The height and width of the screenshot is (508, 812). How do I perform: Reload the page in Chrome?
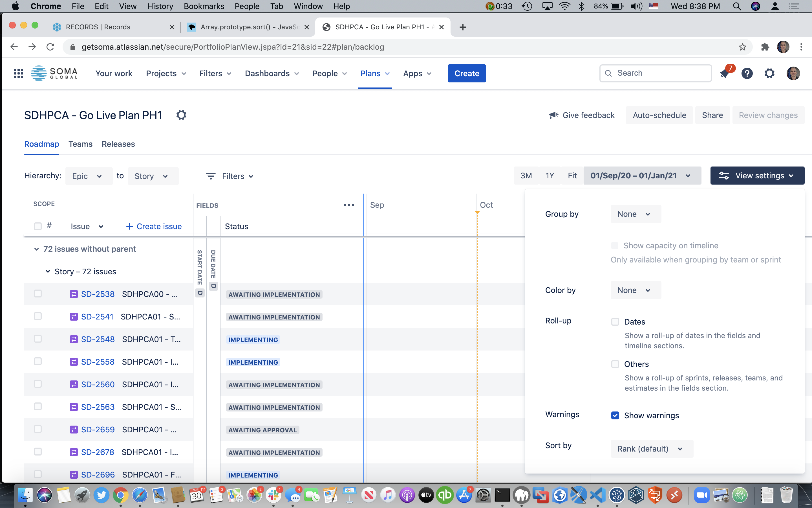coord(50,47)
